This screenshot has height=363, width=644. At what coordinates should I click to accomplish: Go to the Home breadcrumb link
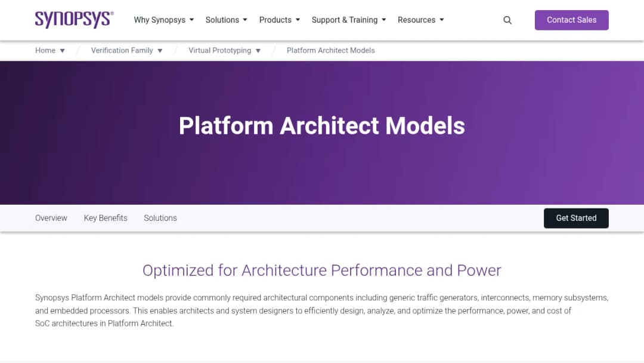tap(45, 51)
